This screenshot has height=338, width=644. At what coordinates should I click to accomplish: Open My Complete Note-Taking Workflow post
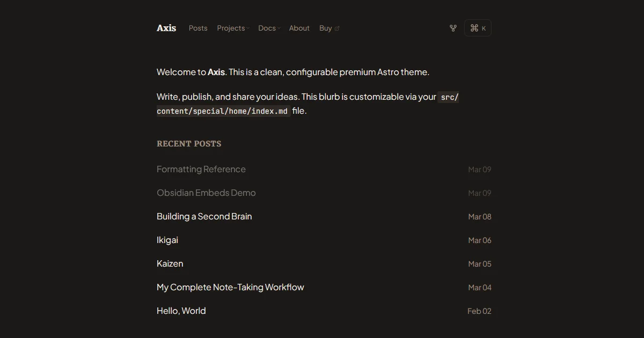230,287
